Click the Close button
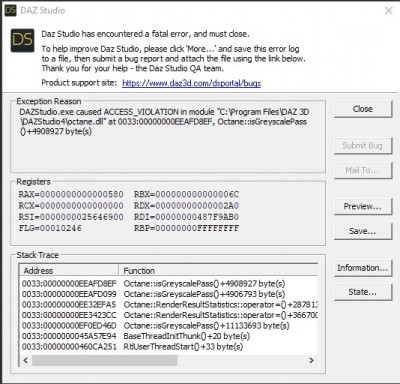The height and width of the screenshot is (384, 400). coord(363,109)
